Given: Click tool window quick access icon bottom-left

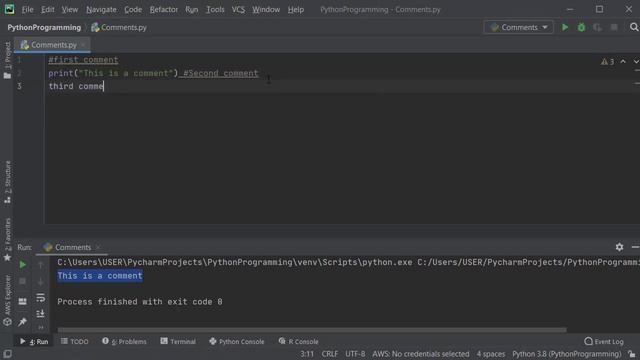Looking at the screenshot, I should 7,353.
